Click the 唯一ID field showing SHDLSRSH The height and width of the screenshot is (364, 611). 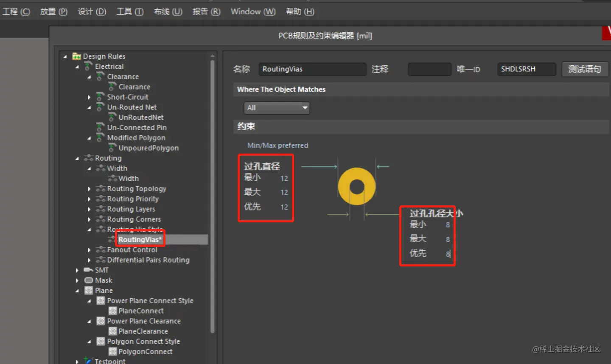526,69
